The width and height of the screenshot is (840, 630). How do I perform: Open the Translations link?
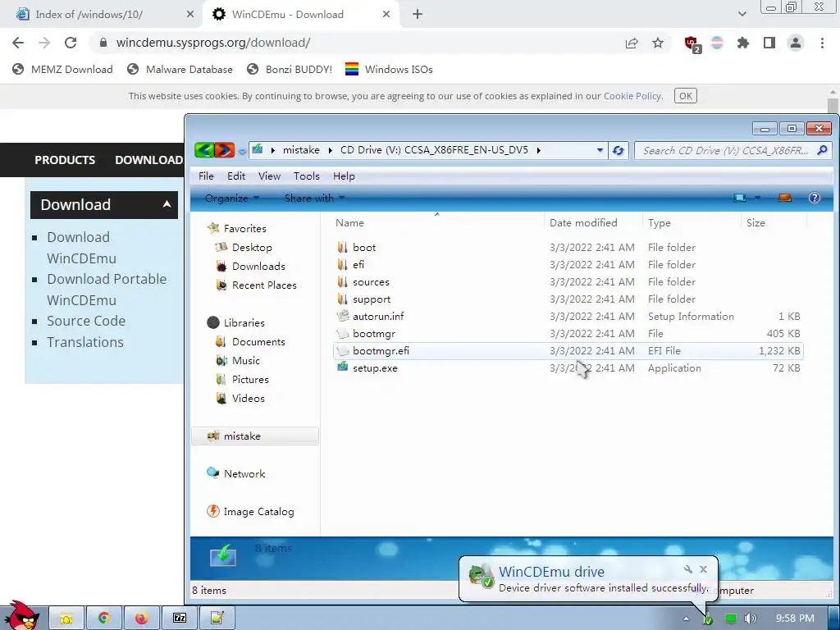(85, 342)
